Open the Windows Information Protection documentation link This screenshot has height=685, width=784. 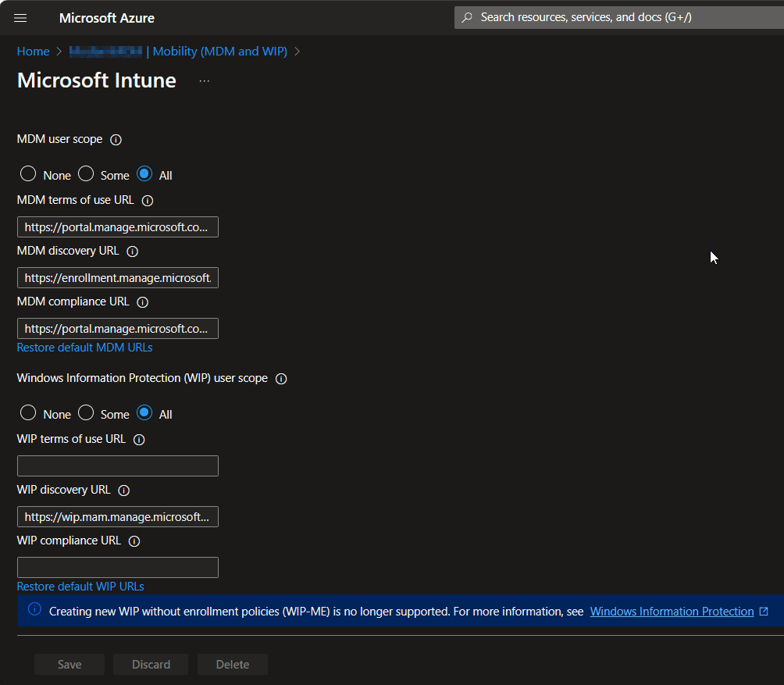pos(671,611)
